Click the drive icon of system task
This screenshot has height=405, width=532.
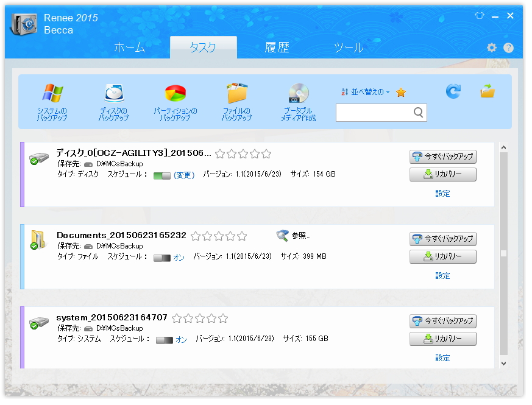click(38, 323)
